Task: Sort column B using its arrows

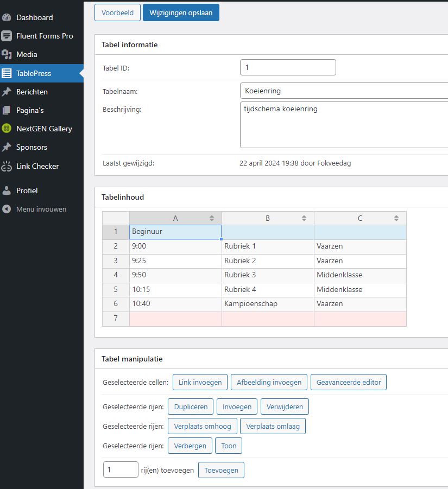Action: coord(304,218)
